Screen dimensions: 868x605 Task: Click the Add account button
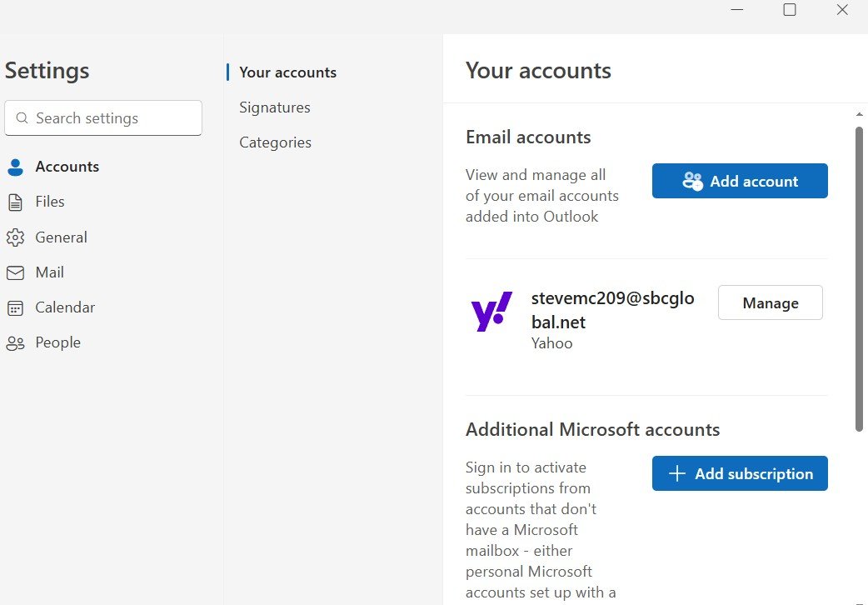(x=740, y=180)
